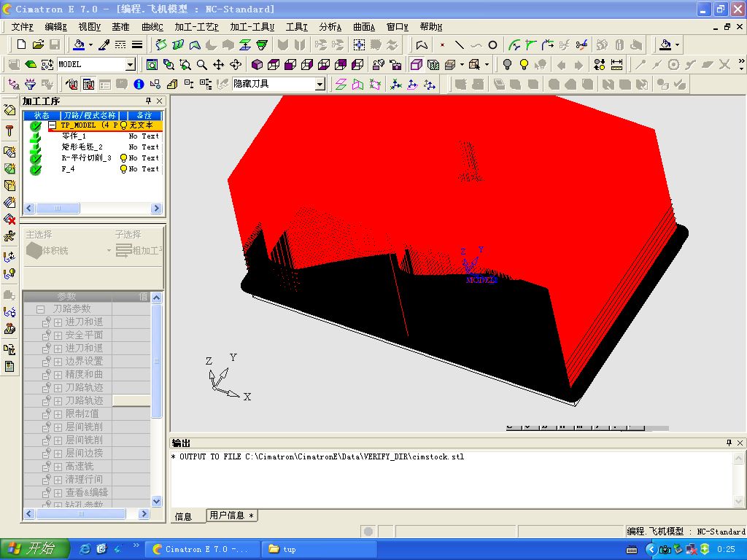Click the funnel filter icon in NC toolbar
This screenshot has height=560, width=747.
point(30,85)
